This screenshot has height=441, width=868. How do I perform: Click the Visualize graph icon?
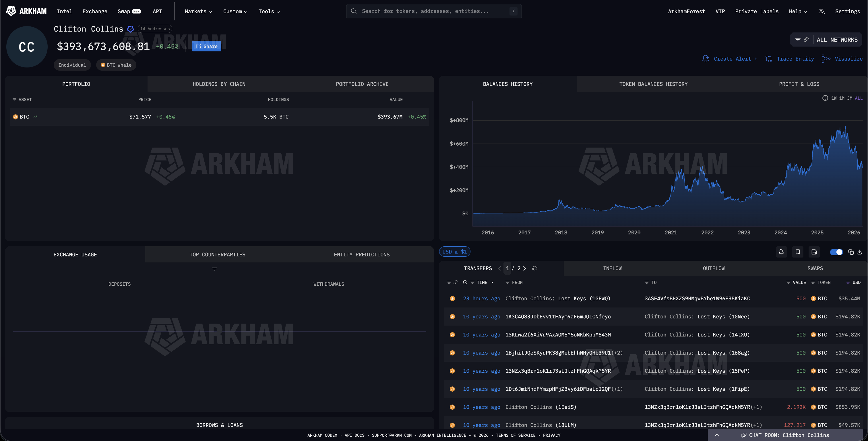pyautogui.click(x=826, y=59)
